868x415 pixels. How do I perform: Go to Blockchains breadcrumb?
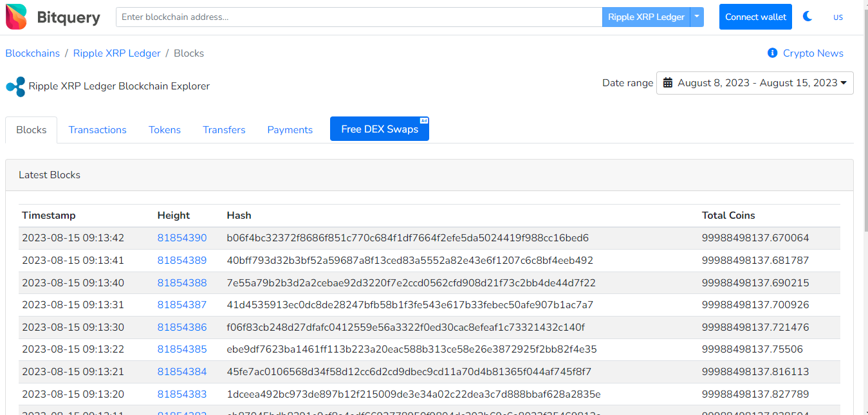click(x=33, y=53)
